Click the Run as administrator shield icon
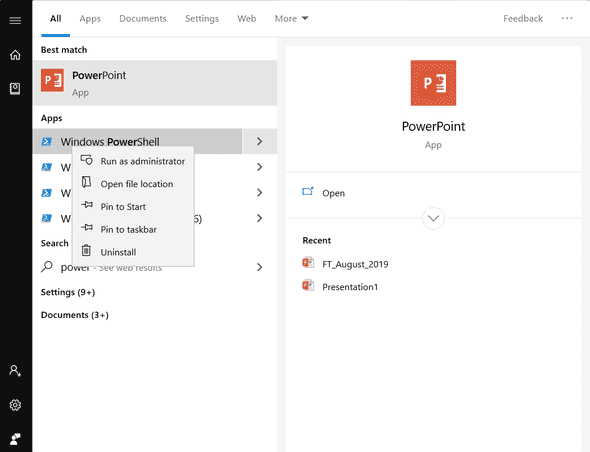The image size is (590, 452). (87, 160)
